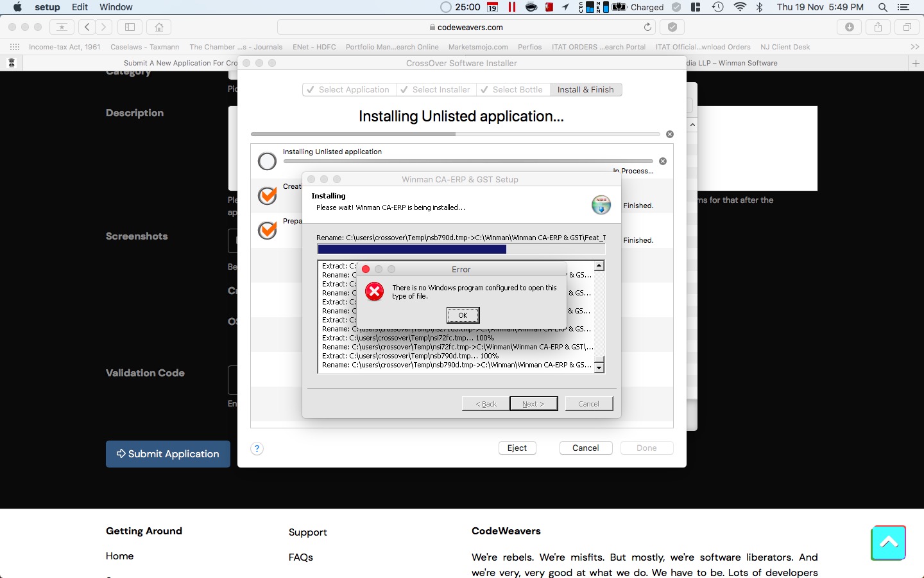This screenshot has height=578, width=924.
Task: Click the orange checkmark beside 'Prepa...' task
Action: [x=268, y=229]
